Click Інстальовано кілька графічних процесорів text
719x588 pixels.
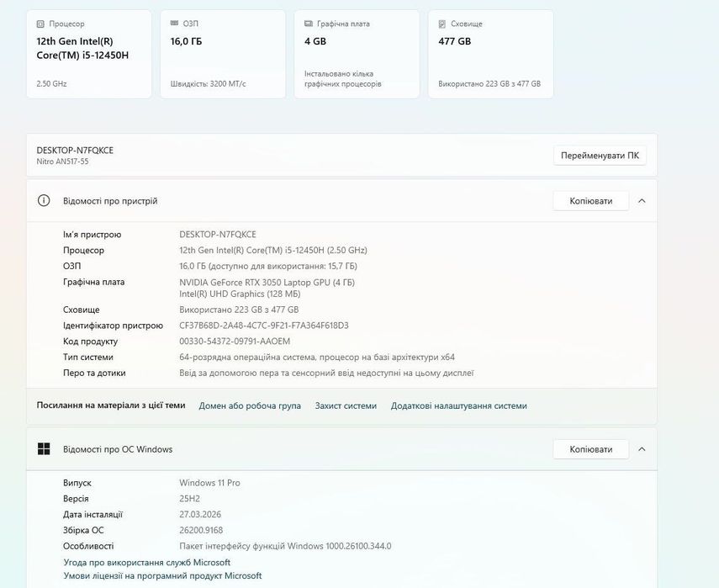(342, 79)
